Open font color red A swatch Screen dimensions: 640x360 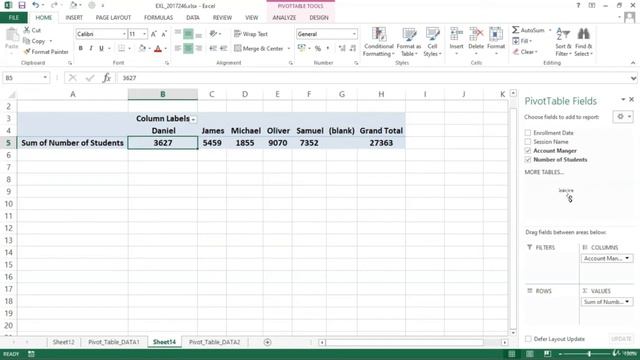click(x=158, y=49)
